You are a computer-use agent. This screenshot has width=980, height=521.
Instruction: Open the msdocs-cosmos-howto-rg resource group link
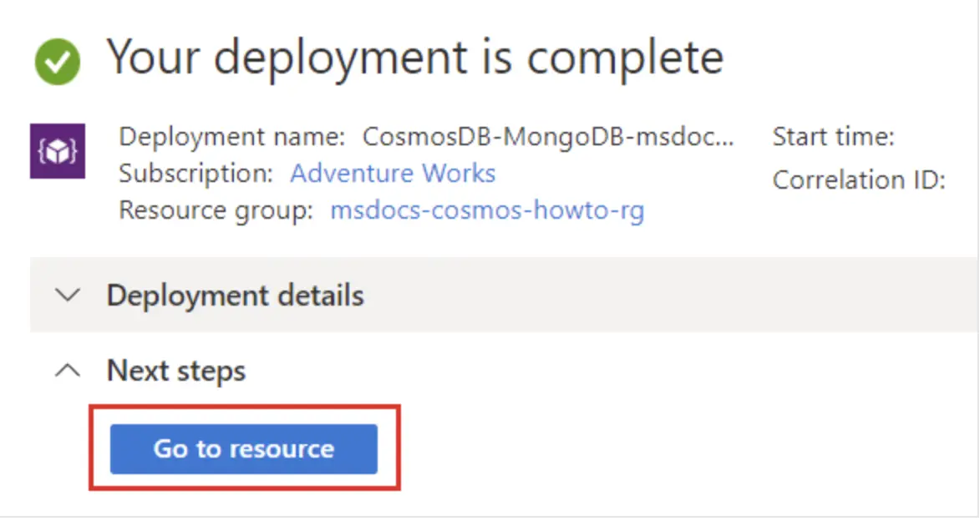tap(487, 210)
